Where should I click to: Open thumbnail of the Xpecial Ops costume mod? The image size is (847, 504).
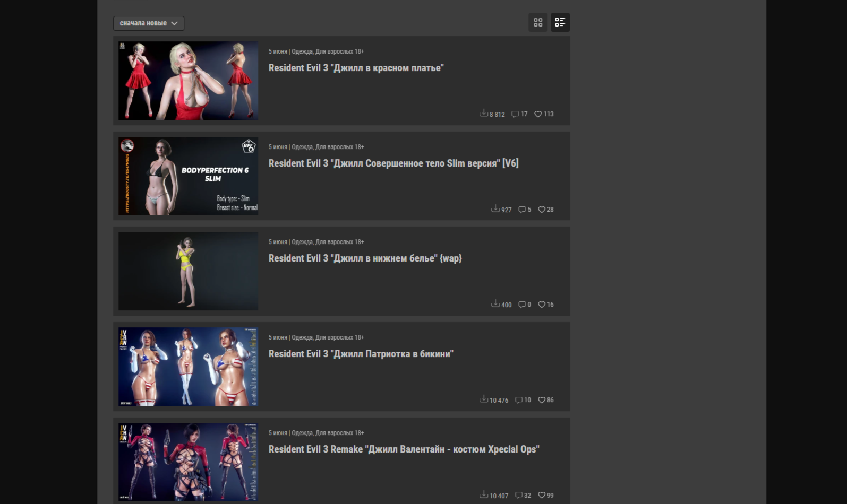pos(188,462)
